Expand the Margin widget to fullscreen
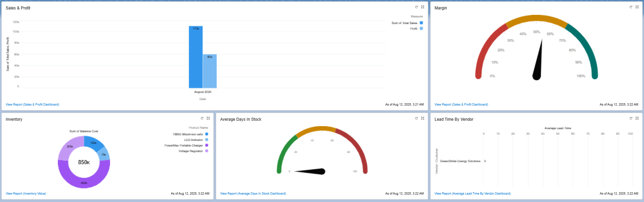This screenshot has height=202, width=644. tap(637, 7)
